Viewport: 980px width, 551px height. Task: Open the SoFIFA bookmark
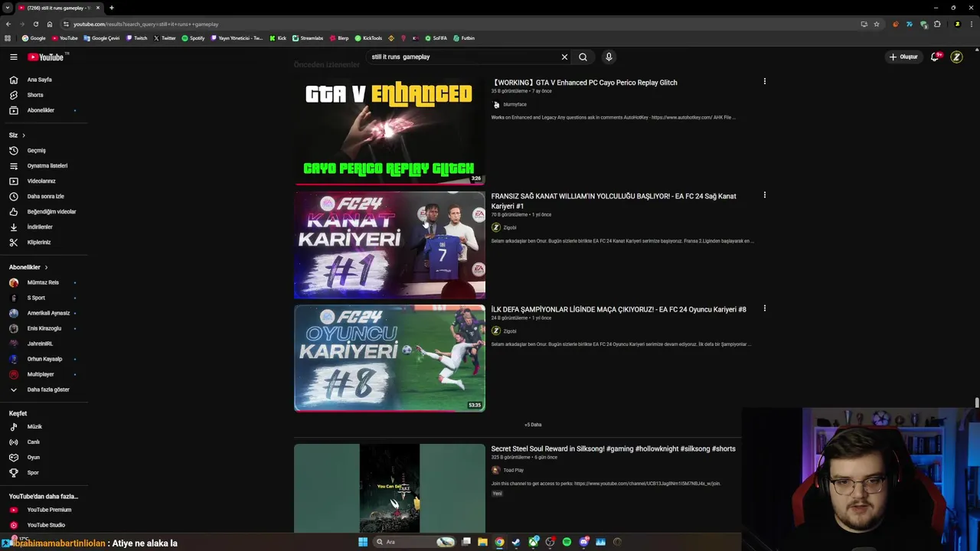(436, 38)
